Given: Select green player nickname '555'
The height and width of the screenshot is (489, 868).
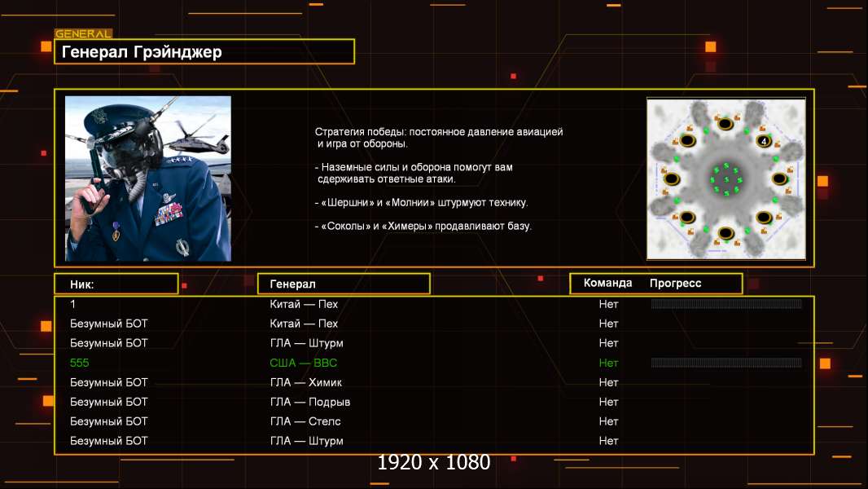Looking at the screenshot, I should [x=79, y=363].
